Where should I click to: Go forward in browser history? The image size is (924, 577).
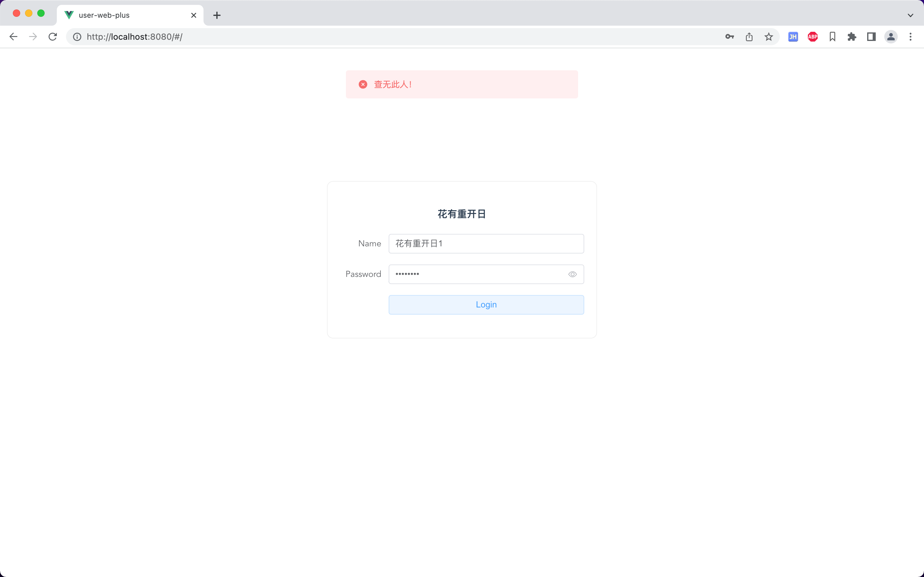(33, 37)
